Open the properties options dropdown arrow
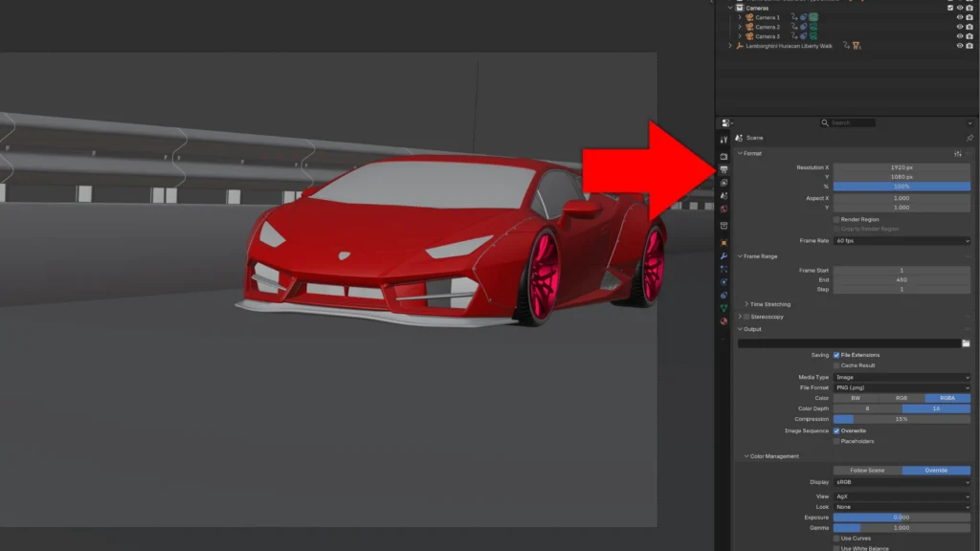The width and height of the screenshot is (980, 551). [970, 123]
